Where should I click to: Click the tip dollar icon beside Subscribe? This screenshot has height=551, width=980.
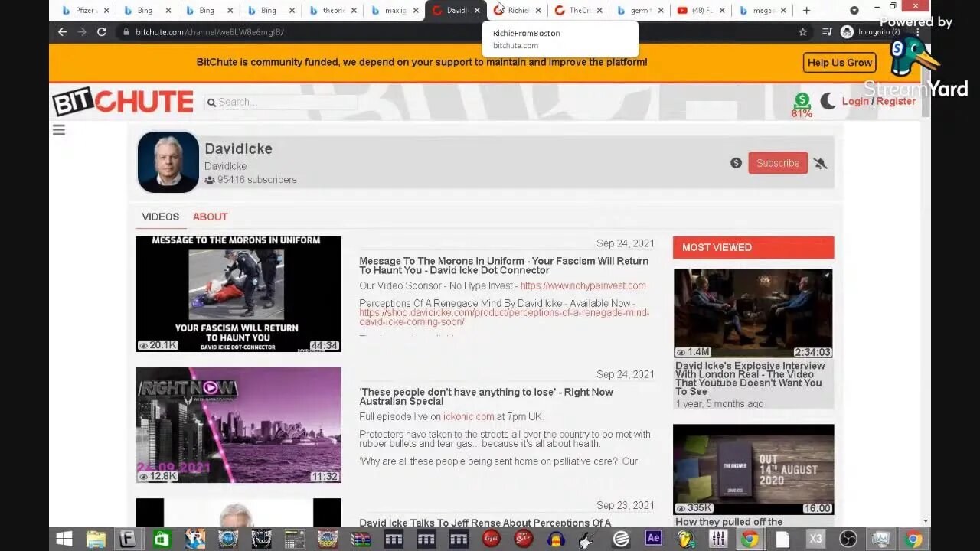click(736, 163)
